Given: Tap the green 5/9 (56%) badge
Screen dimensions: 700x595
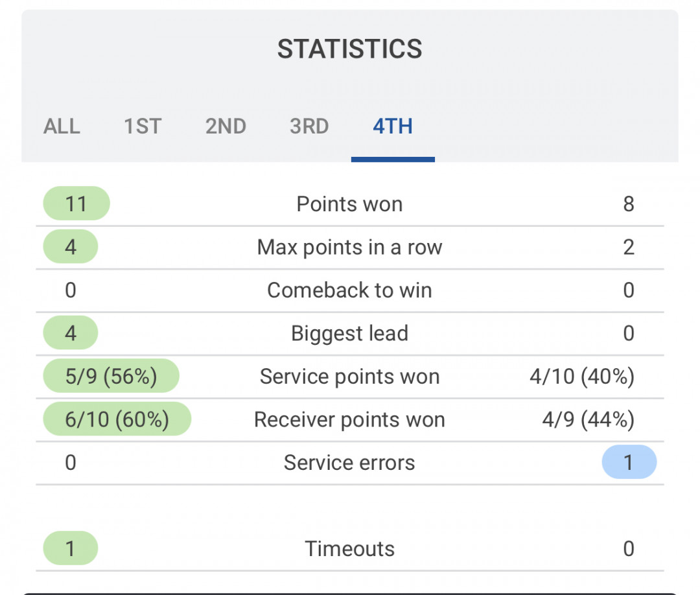Looking at the screenshot, I should coord(111,377).
